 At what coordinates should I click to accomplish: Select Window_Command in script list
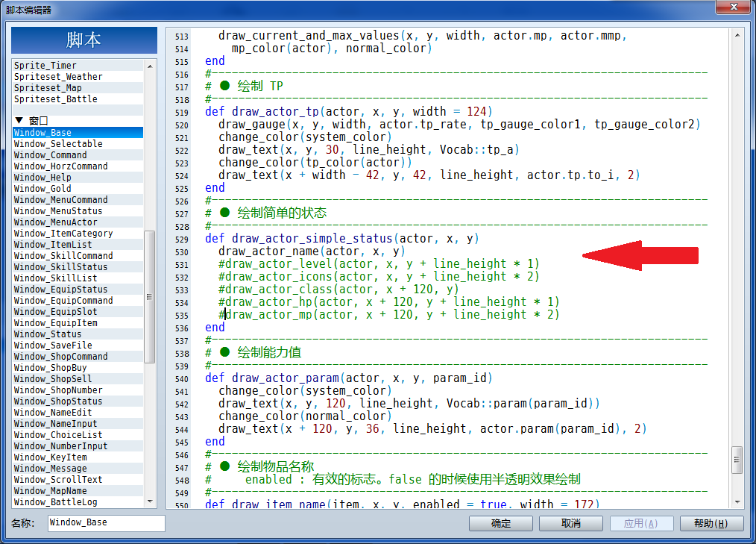click(x=78, y=155)
